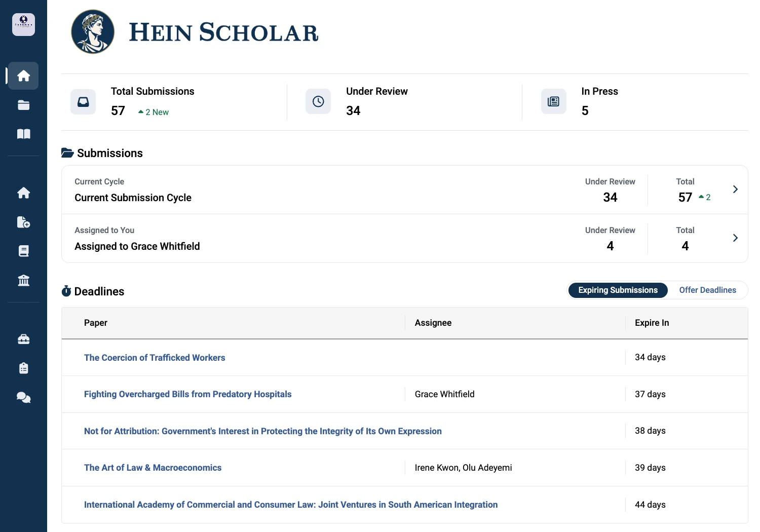Expand the Assigned to Grace Whitfield row chevron

tap(735, 238)
